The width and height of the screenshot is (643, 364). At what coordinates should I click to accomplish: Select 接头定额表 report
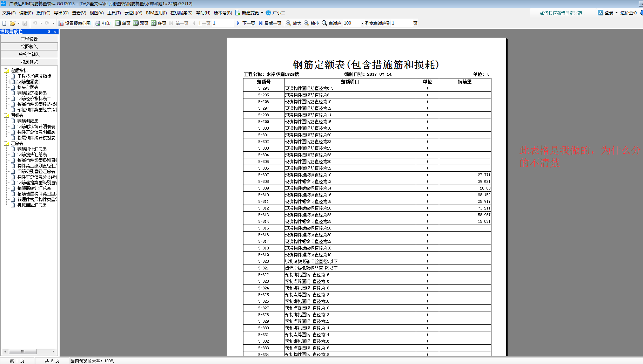click(x=28, y=88)
